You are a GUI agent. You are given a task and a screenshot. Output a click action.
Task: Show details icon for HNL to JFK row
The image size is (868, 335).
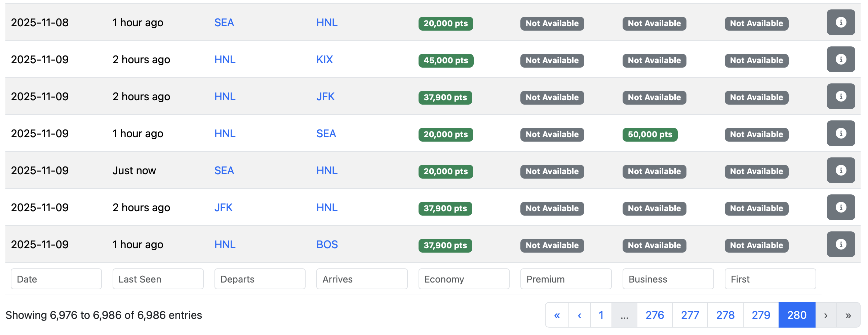click(x=840, y=97)
